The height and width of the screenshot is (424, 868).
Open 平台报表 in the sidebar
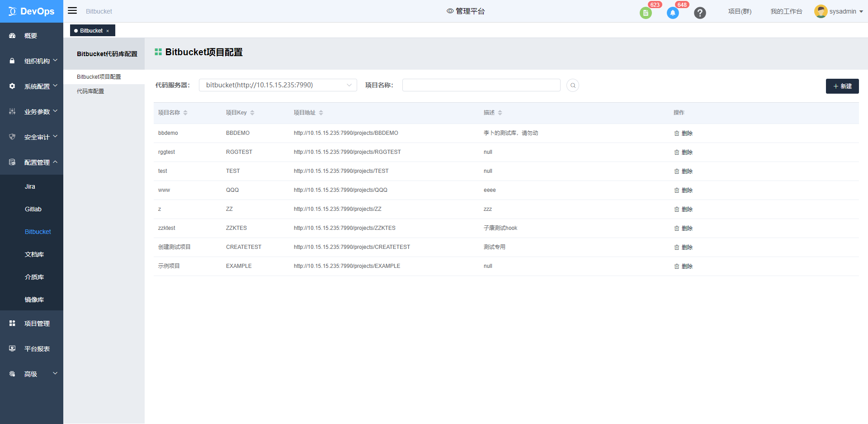(32, 348)
